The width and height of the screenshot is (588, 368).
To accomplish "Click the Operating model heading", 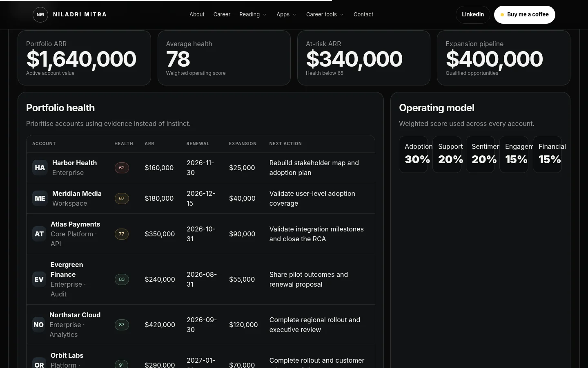I will [x=437, y=108].
